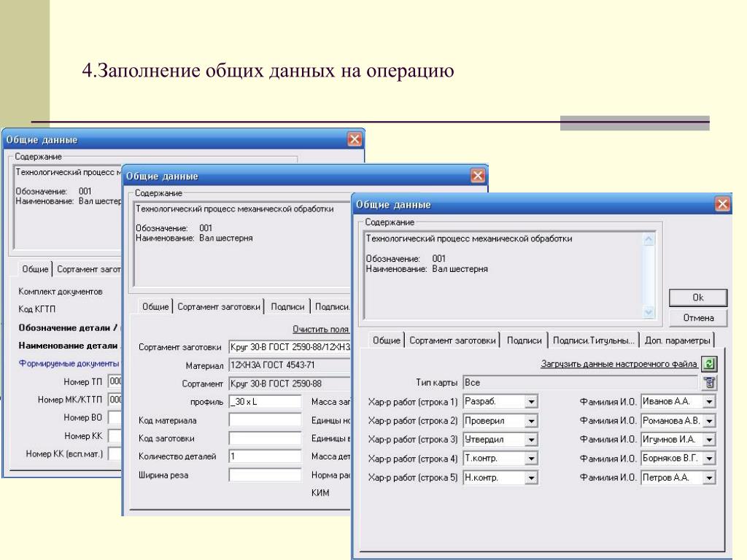Open the Подписи.Титульны... tab
This screenshot has height=560, width=747.
(593, 340)
